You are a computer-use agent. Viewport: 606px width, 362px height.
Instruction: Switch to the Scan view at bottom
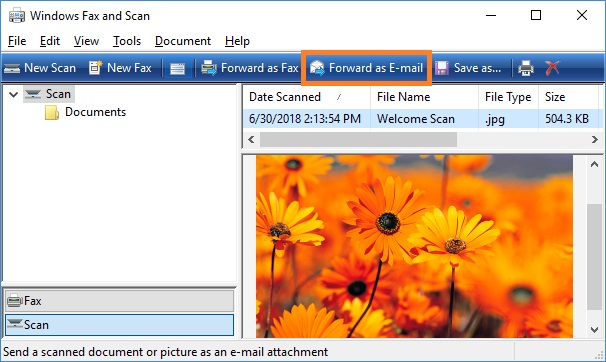(x=119, y=325)
